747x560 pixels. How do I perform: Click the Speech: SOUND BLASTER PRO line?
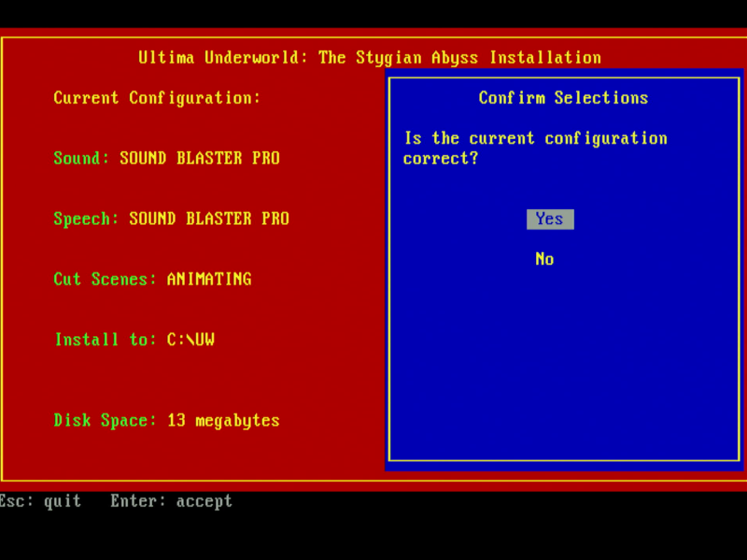click(172, 218)
